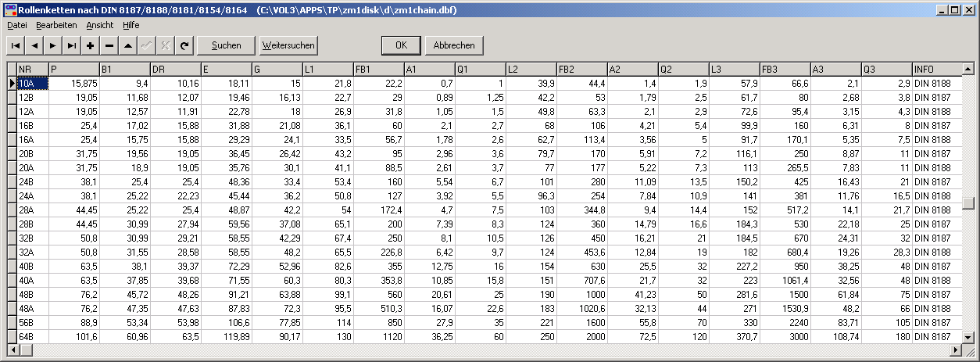Select the NR cell containing 16B
This screenshot has height=362, width=980.
point(32,124)
